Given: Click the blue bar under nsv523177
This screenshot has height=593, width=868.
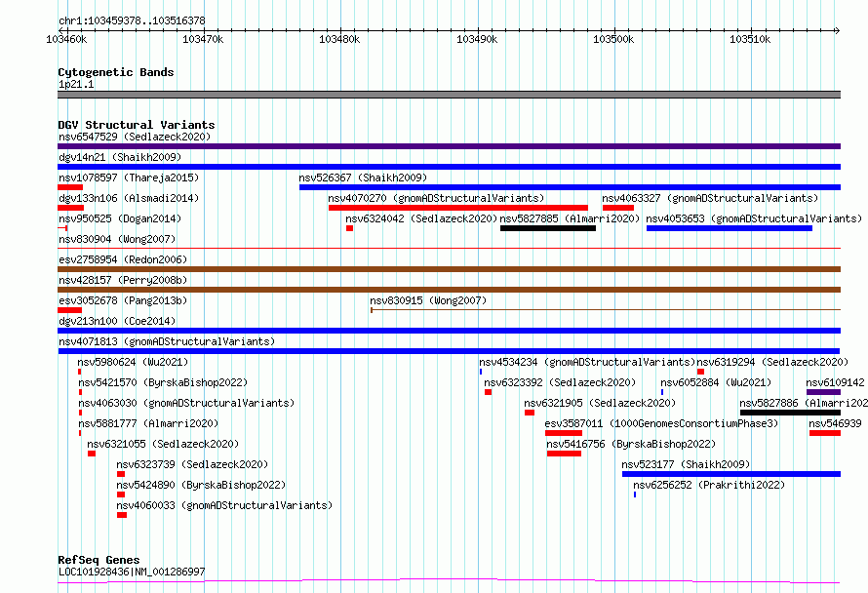Looking at the screenshot, I should [731, 474].
